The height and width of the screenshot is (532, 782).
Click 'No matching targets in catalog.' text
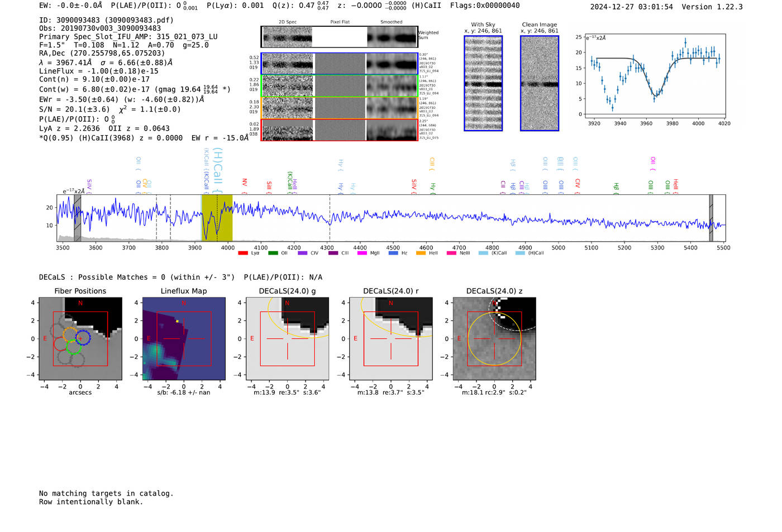tap(106, 493)
